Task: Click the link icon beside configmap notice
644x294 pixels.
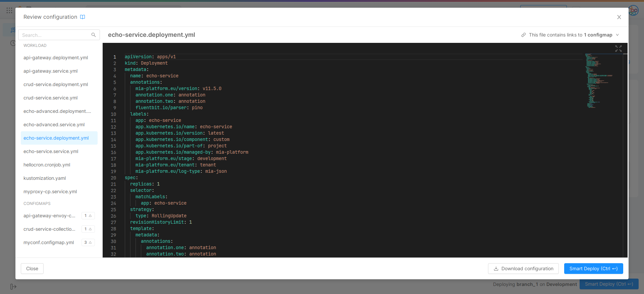Action: (x=523, y=35)
